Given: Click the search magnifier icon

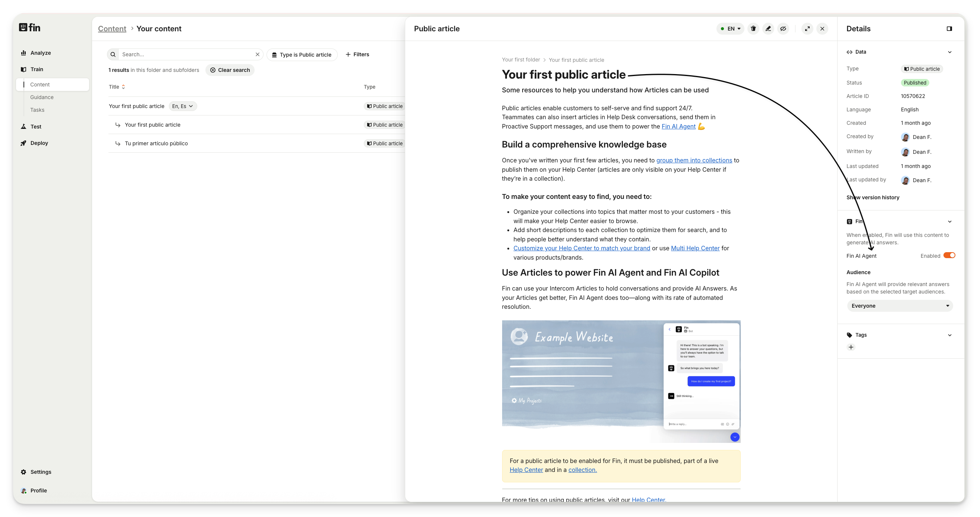Looking at the screenshot, I should (x=113, y=54).
